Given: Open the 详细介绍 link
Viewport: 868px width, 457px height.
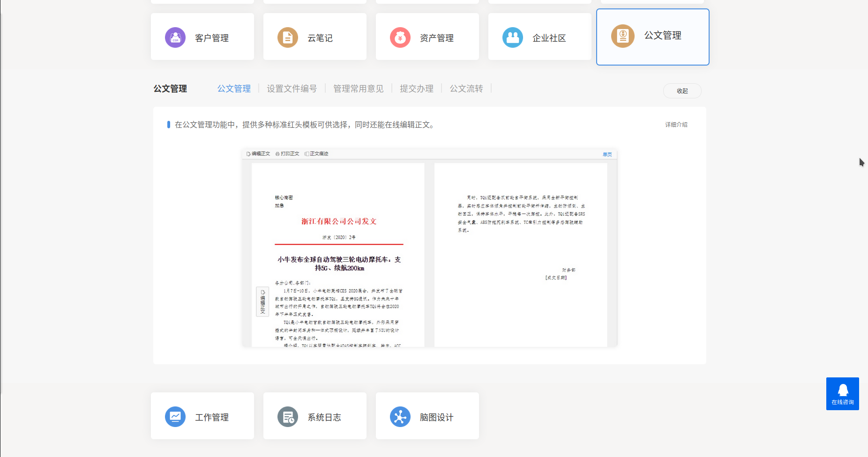Looking at the screenshot, I should [676, 125].
